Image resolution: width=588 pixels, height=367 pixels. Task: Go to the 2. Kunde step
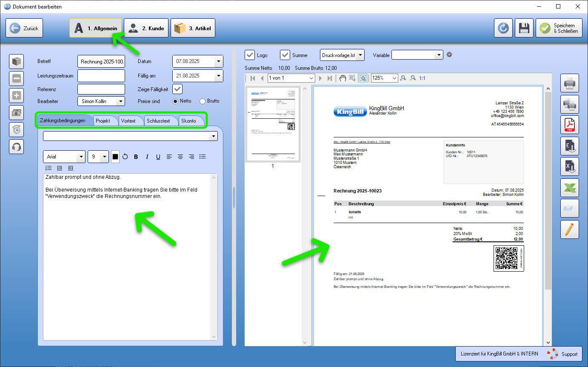click(x=146, y=28)
